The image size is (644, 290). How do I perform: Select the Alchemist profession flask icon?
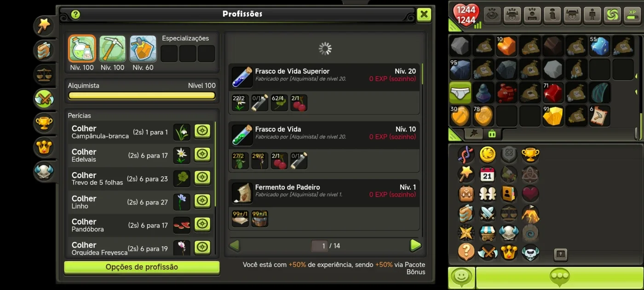[x=82, y=49]
